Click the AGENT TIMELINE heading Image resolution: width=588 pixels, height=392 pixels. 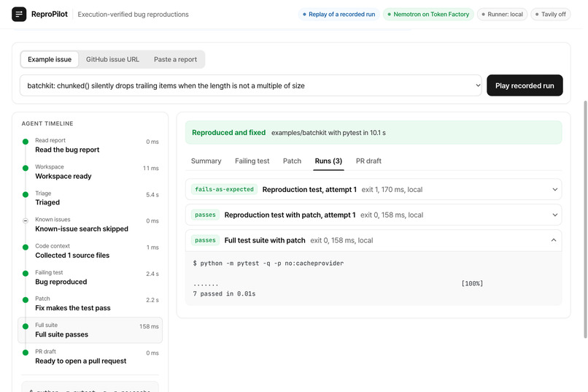47,123
